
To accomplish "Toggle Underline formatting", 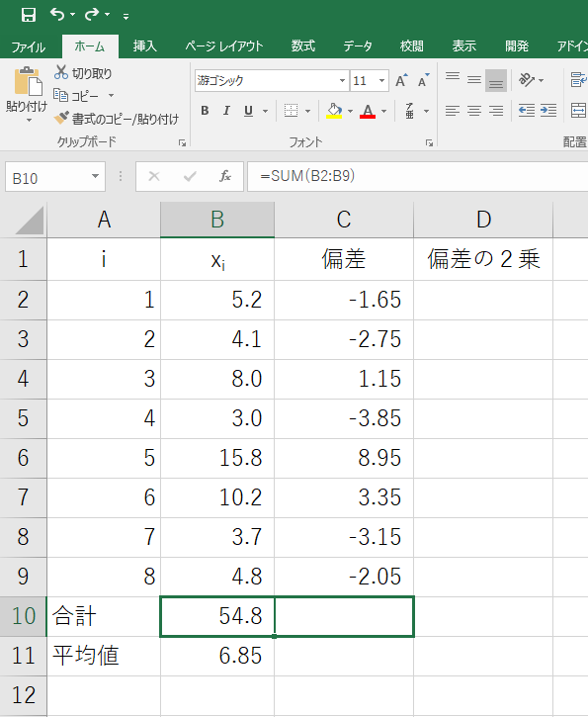I will coord(248,111).
